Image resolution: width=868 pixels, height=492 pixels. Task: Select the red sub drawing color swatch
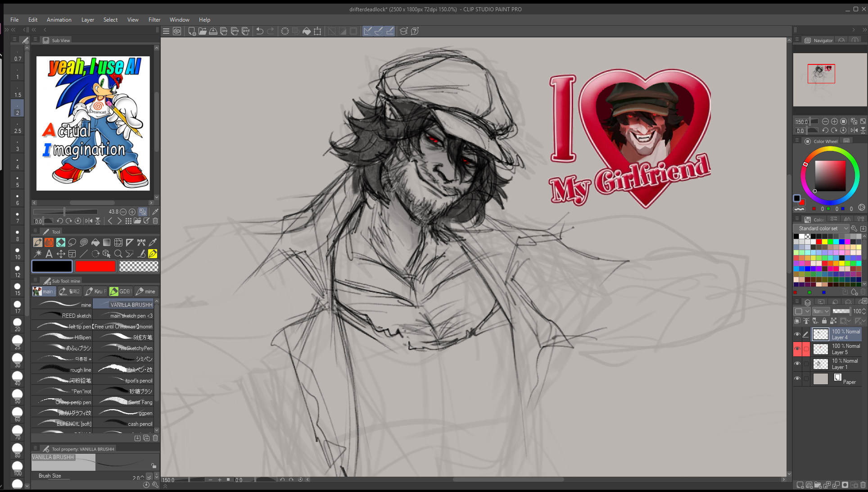[95, 266]
